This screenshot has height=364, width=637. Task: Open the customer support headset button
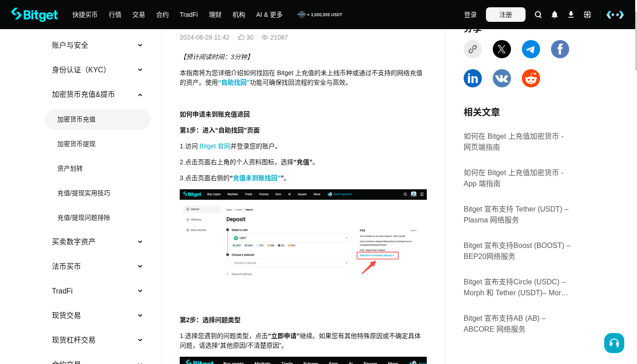coord(614,343)
